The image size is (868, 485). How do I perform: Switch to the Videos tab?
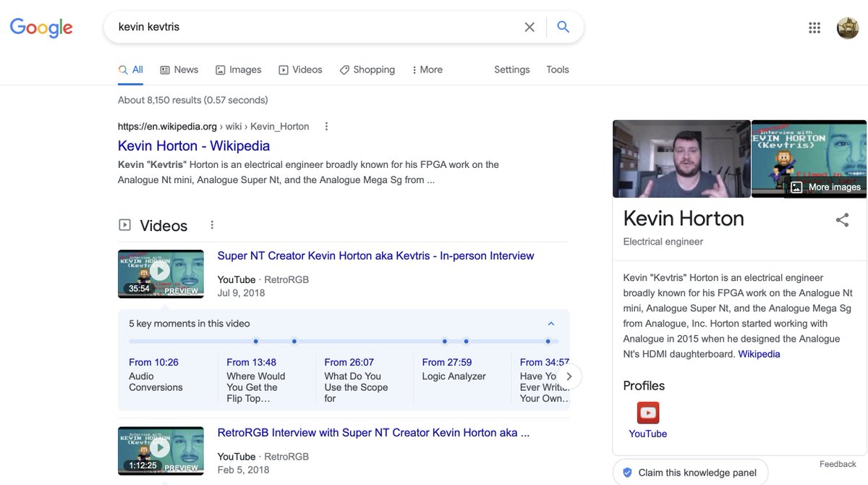click(300, 69)
